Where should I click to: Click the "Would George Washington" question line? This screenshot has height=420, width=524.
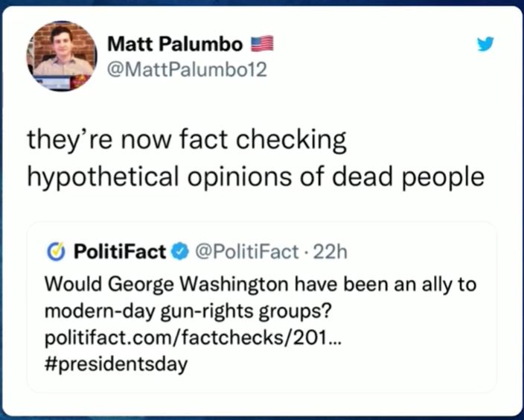pos(261,284)
